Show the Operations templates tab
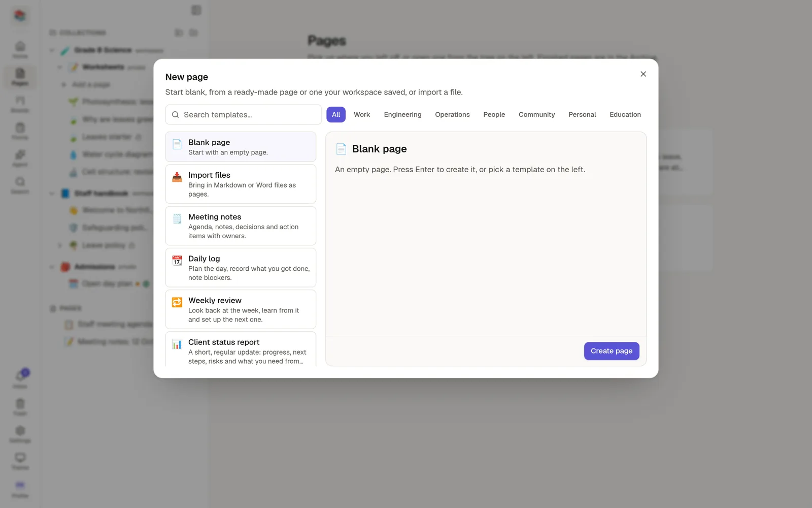Image resolution: width=812 pixels, height=508 pixels. (452, 115)
